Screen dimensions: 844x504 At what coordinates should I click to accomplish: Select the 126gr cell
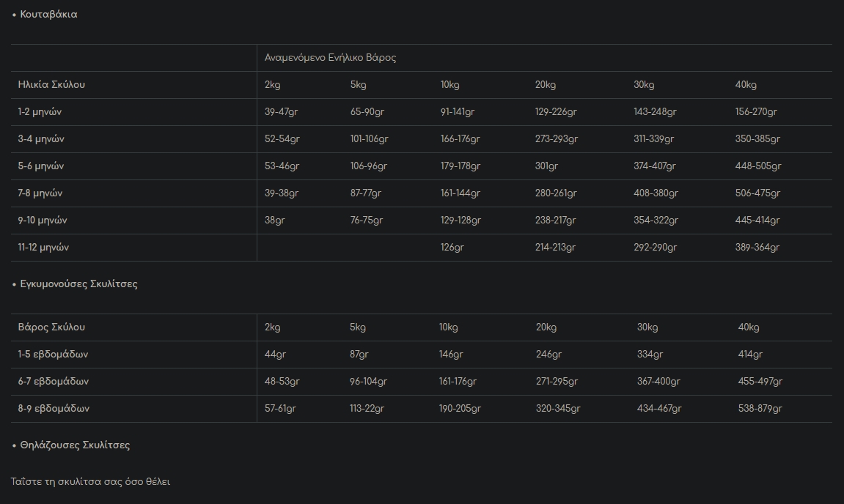pos(452,248)
